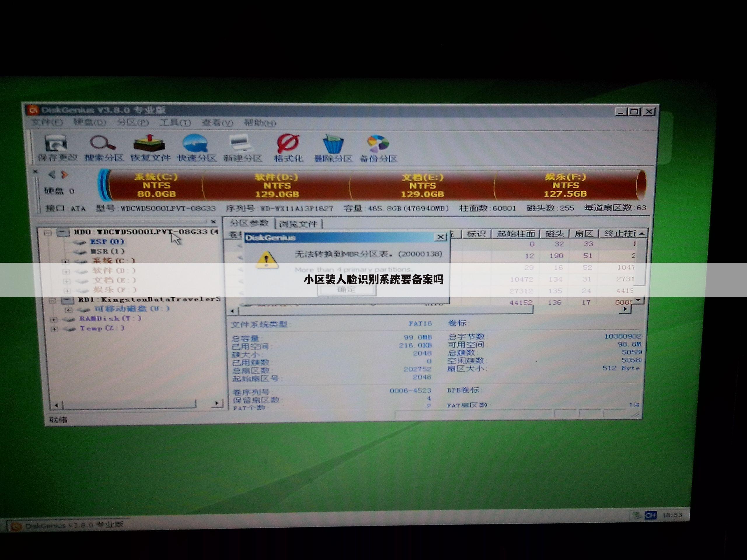Click the 删除分区 delete partition icon

(333, 148)
